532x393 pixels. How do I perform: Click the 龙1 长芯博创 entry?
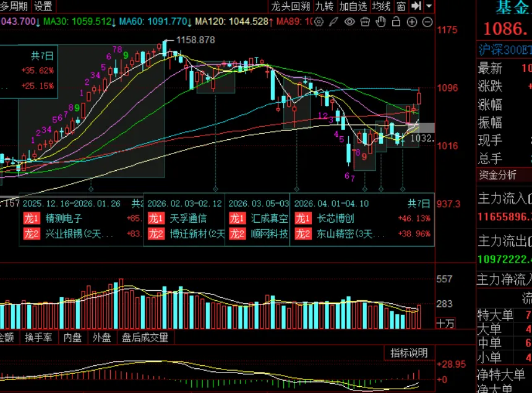363,218
